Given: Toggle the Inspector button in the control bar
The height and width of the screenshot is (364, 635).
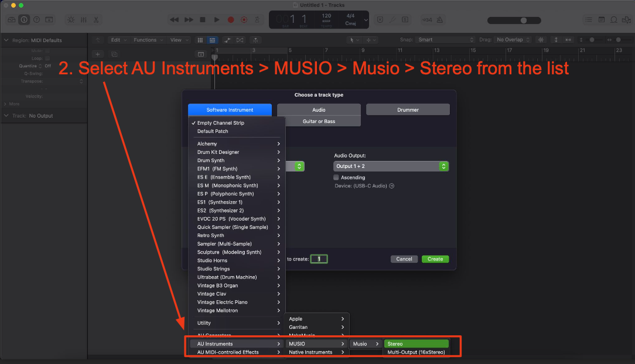Looking at the screenshot, I should 24,19.
